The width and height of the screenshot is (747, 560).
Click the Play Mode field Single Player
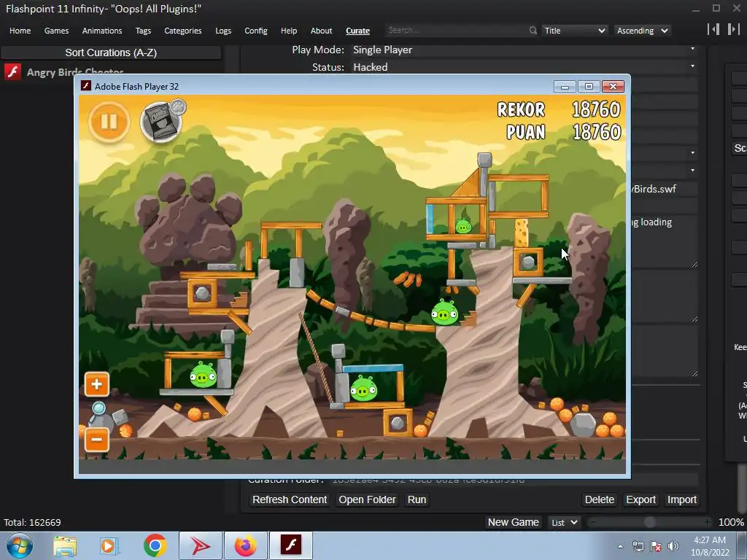tap(523, 50)
